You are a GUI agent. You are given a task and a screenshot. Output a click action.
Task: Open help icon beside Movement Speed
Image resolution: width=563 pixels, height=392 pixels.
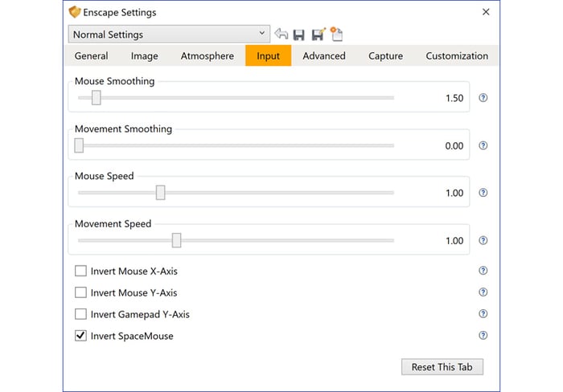pyautogui.click(x=483, y=240)
